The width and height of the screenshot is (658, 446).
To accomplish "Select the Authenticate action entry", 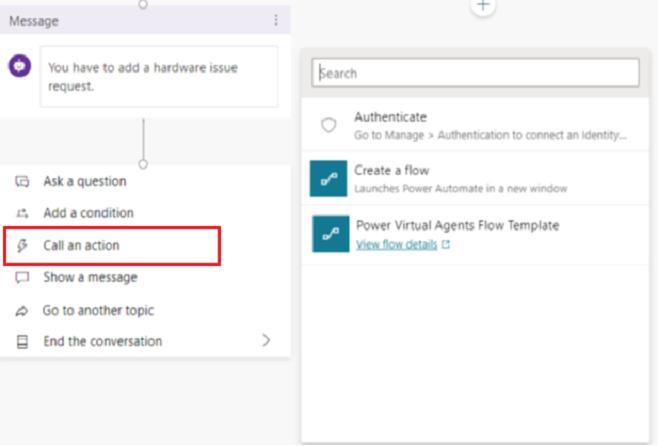I will coord(475,125).
